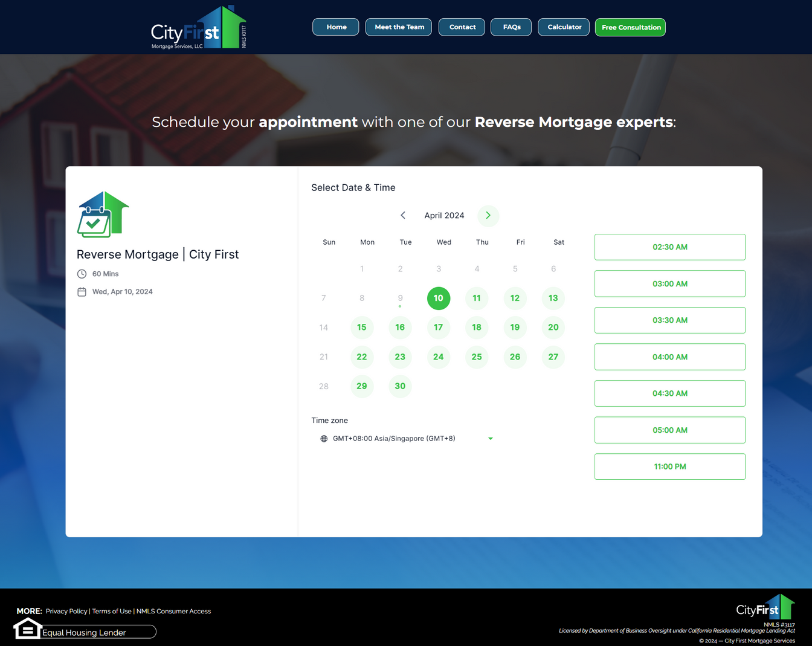Open Meet the Team page

tap(399, 27)
